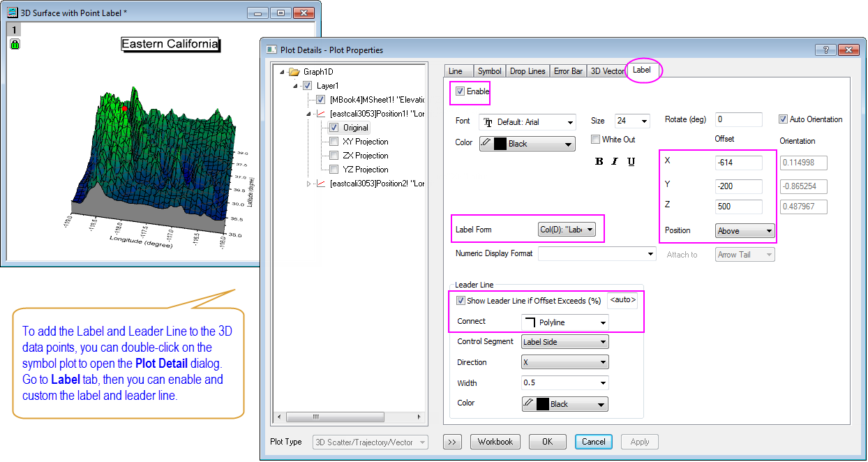The height and width of the screenshot is (462, 868).
Task: Click the Plot Details help question-mark button
Action: coord(825,50)
